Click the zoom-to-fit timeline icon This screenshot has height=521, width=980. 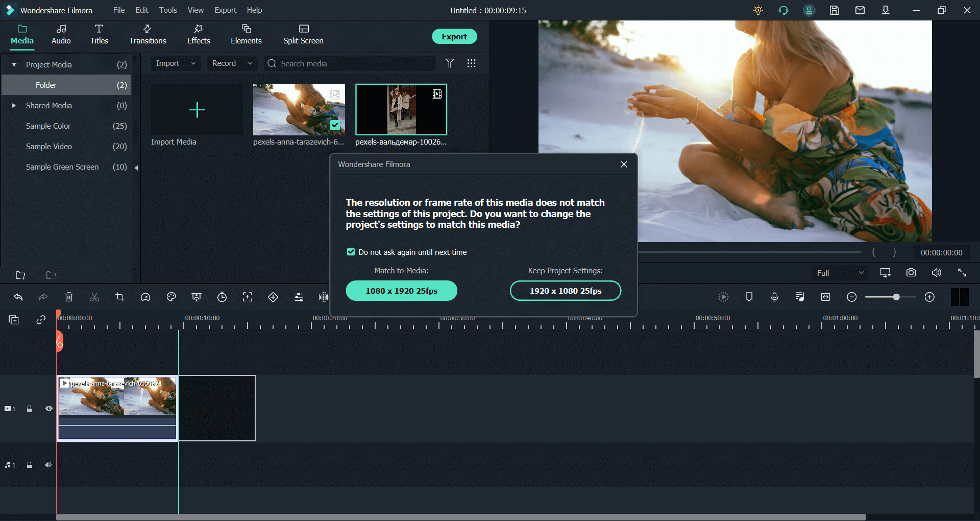click(x=825, y=297)
